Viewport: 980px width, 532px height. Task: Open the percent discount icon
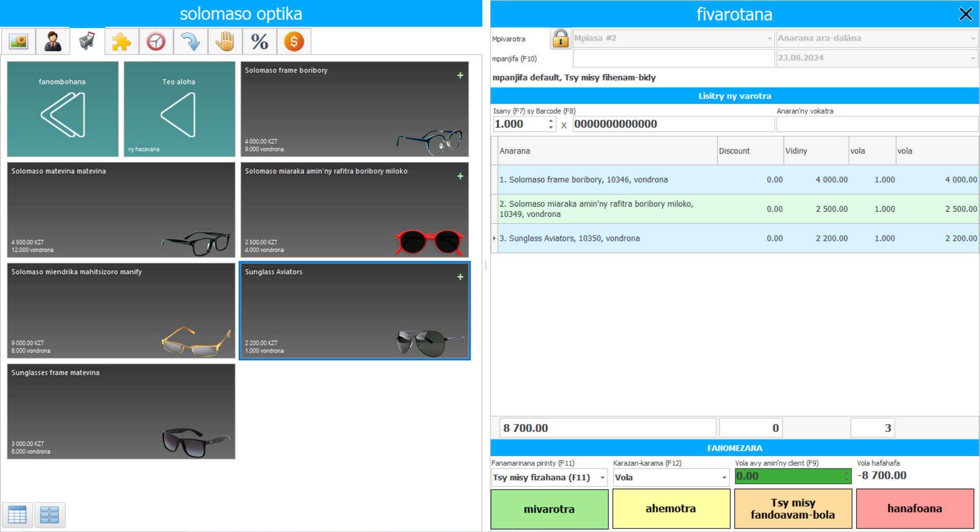[x=259, y=41]
